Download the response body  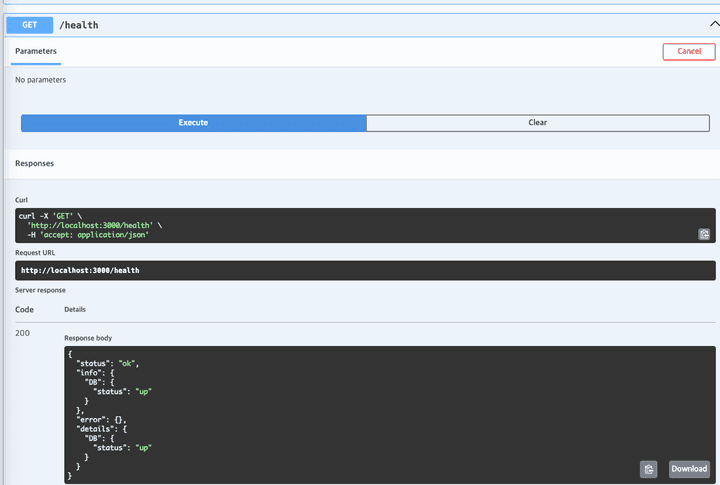[x=689, y=469]
